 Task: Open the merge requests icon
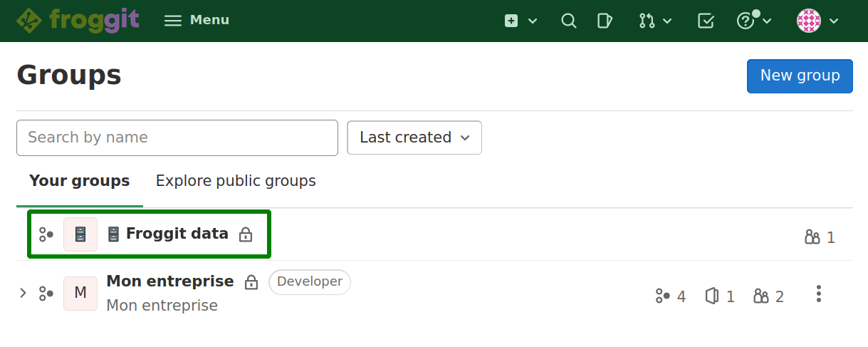pos(647,21)
